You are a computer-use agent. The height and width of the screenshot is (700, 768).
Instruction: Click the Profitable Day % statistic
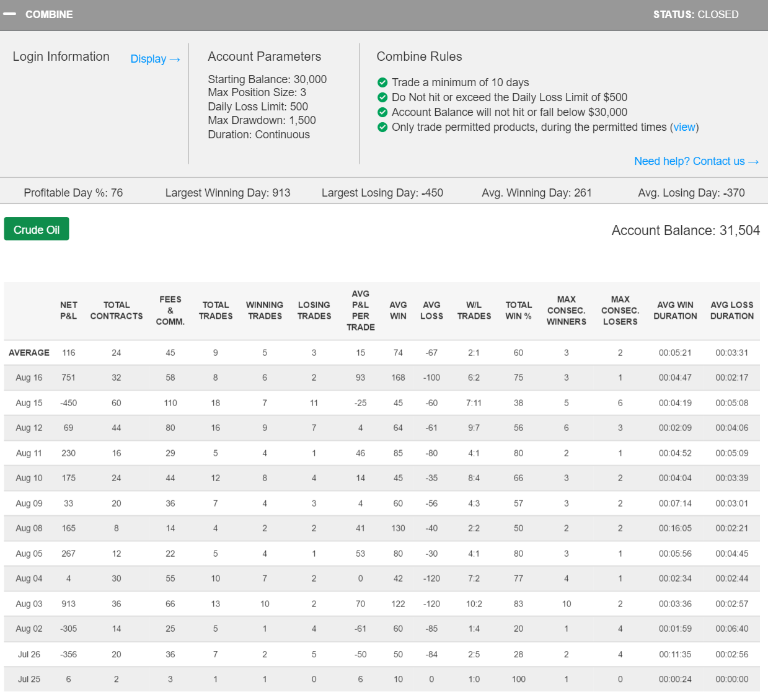pyautogui.click(x=73, y=192)
